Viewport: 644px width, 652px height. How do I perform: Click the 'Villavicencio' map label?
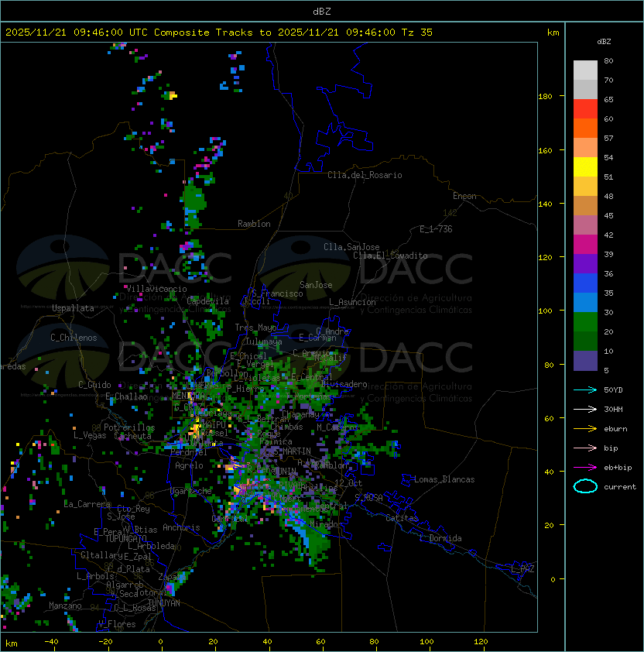point(156,289)
